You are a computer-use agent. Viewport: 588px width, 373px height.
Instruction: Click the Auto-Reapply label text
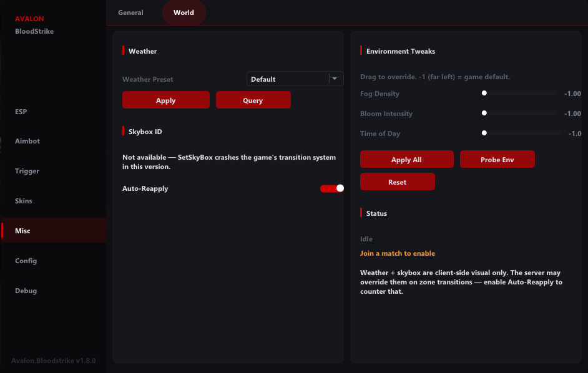click(145, 188)
